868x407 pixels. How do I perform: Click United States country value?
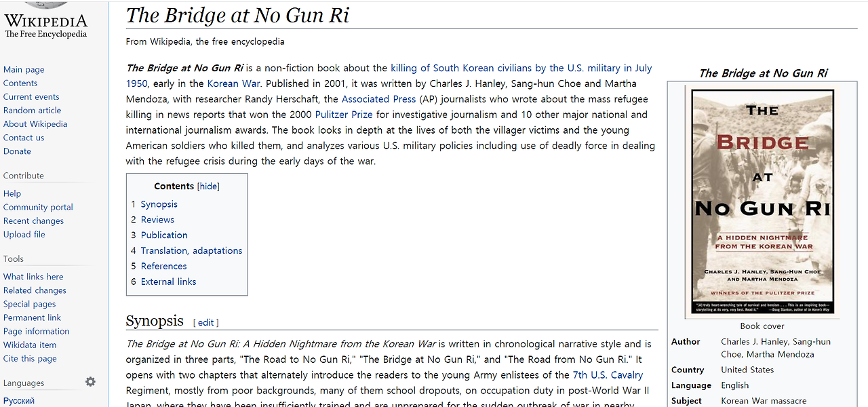point(747,370)
